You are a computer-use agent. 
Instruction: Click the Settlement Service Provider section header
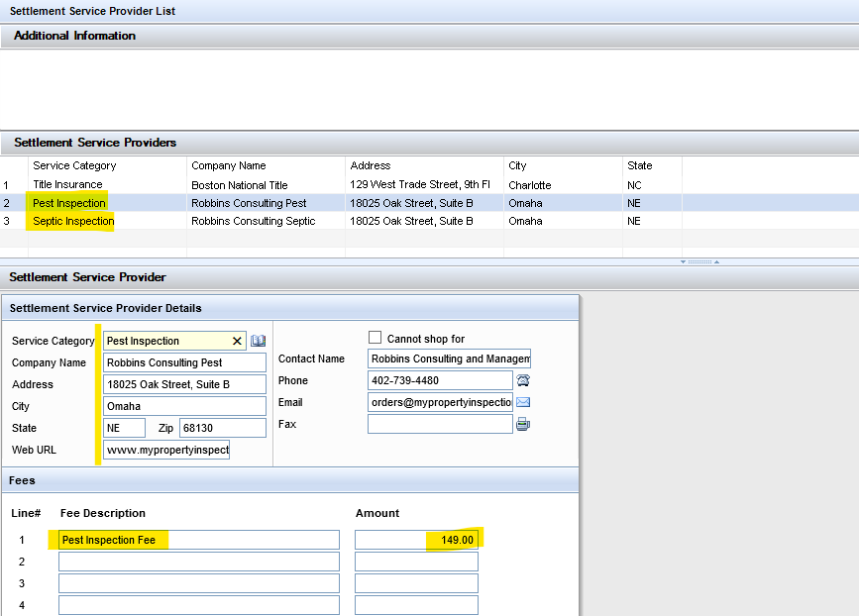coord(430,277)
